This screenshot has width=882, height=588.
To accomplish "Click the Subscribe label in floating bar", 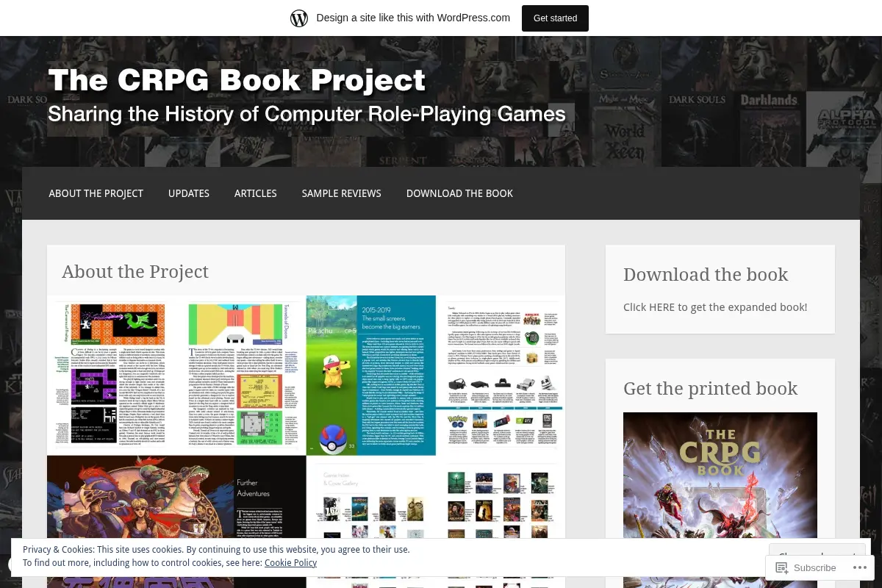I will click(x=814, y=567).
